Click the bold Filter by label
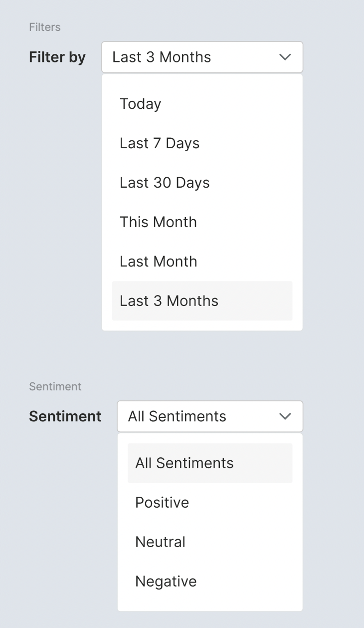Viewport: 364px width, 628px height. point(57,57)
